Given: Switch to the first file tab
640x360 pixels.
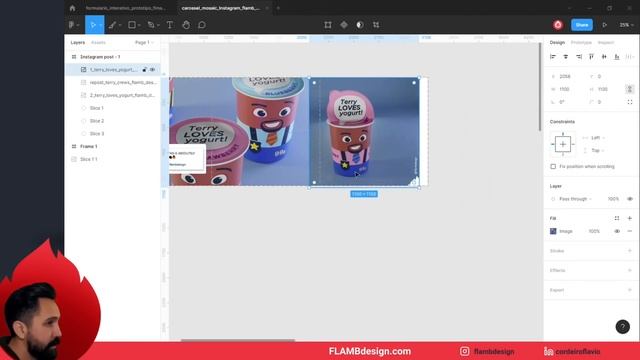Looking at the screenshot, I should tap(125, 8).
